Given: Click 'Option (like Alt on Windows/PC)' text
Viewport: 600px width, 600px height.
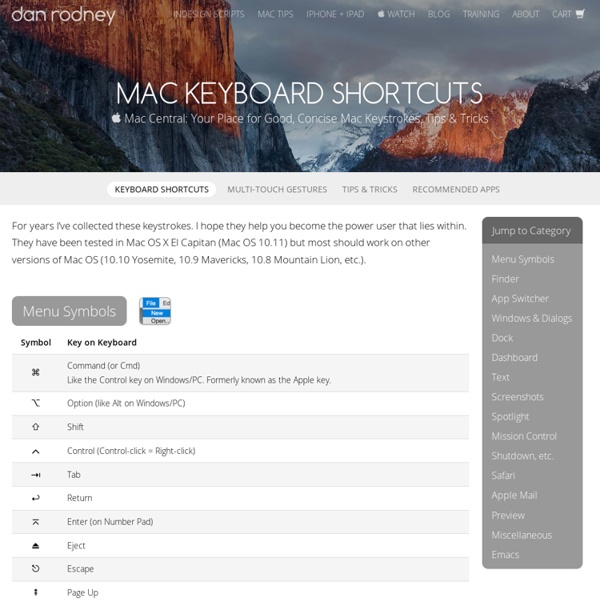Looking at the screenshot, I should 126,403.
